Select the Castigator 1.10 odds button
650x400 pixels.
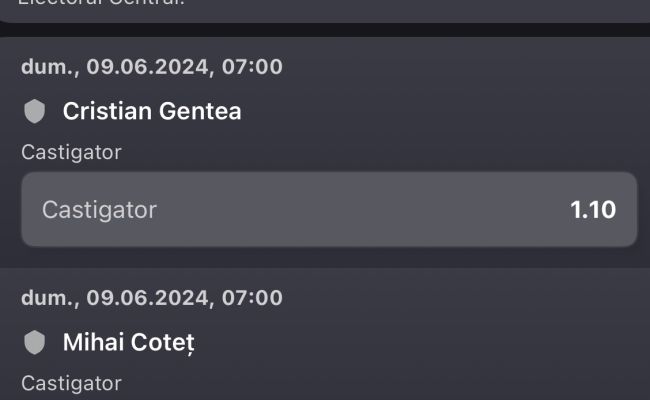point(329,209)
